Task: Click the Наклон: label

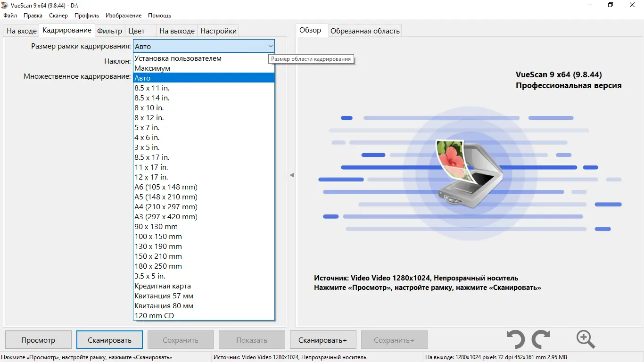Action: [117, 61]
